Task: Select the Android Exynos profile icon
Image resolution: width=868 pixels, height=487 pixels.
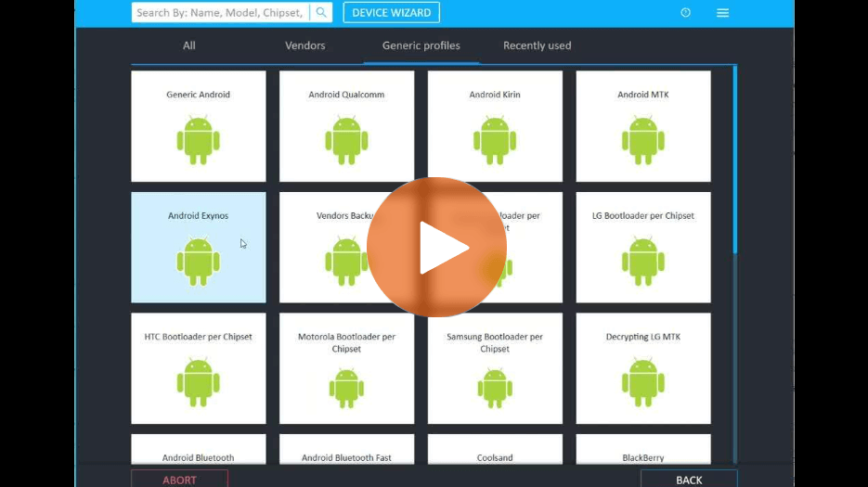Action: [198, 262]
